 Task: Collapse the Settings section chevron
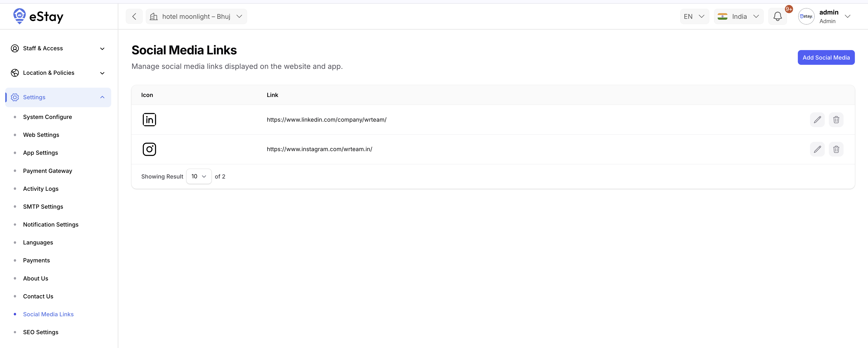tap(102, 97)
